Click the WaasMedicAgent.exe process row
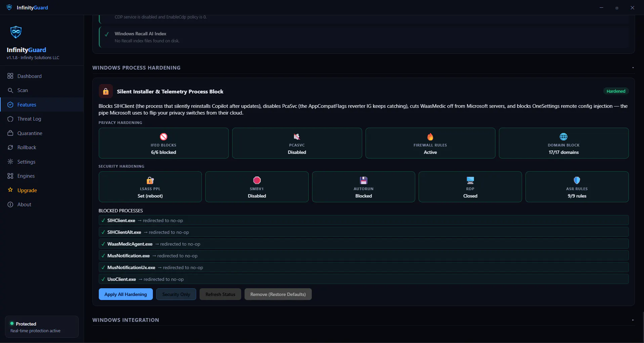The width and height of the screenshot is (644, 343). pyautogui.click(x=363, y=244)
